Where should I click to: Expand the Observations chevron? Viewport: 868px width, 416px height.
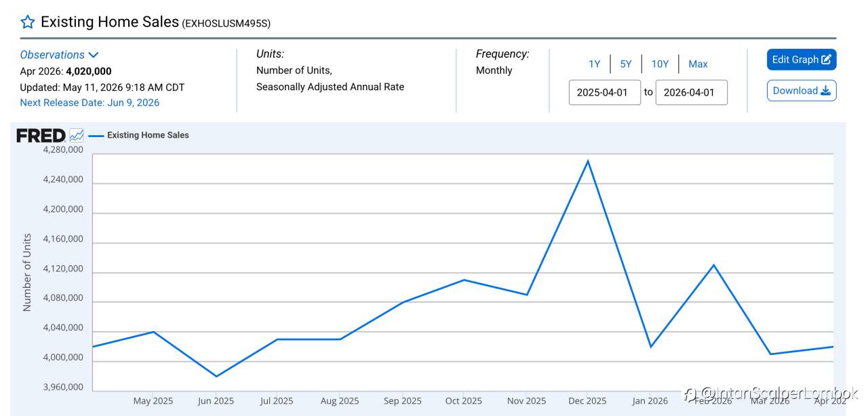click(94, 55)
